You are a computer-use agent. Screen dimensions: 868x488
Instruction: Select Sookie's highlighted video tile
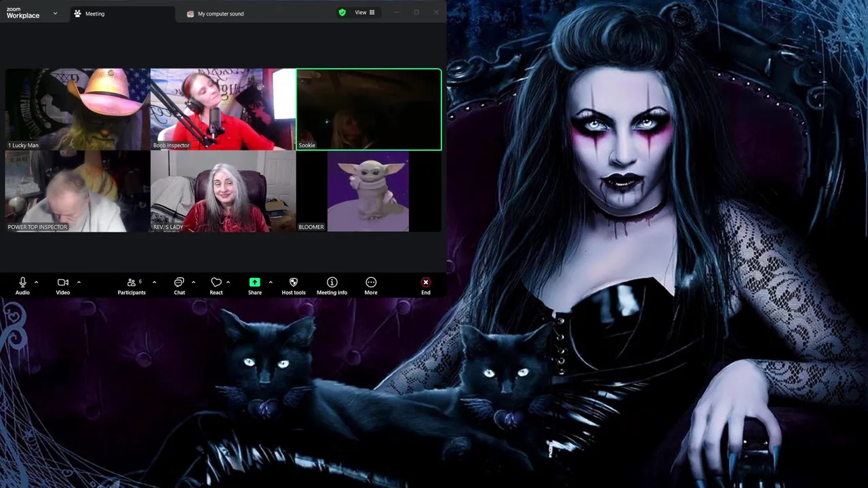coord(369,109)
